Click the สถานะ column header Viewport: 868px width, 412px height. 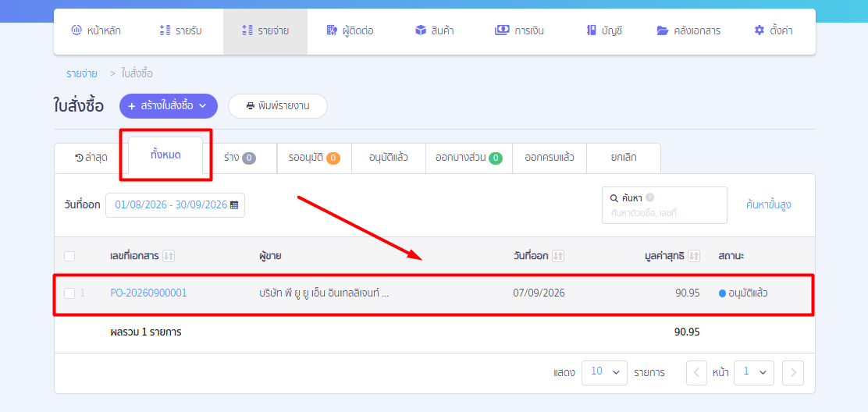731,256
